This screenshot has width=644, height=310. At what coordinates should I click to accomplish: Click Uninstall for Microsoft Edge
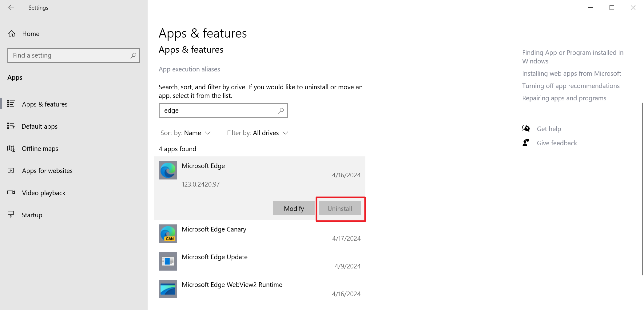(x=340, y=208)
